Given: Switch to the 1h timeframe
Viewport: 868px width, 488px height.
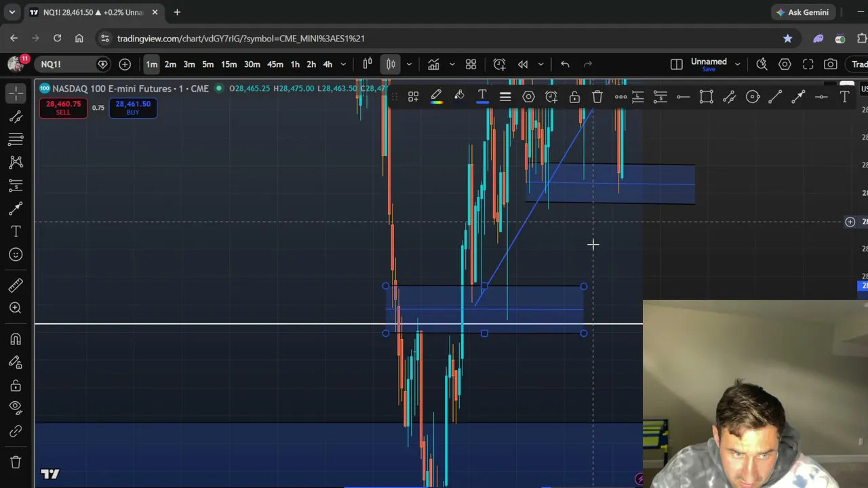Looking at the screenshot, I should pyautogui.click(x=295, y=64).
